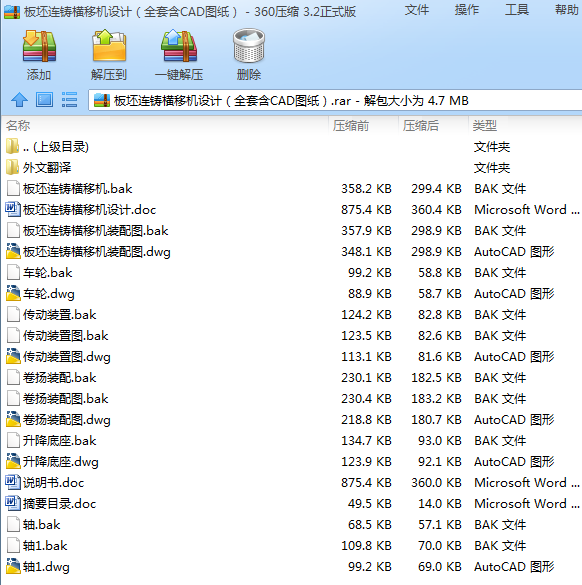Viewport: 582px width, 585px height.
Task: Switch to large icon view
Action: 44,100
